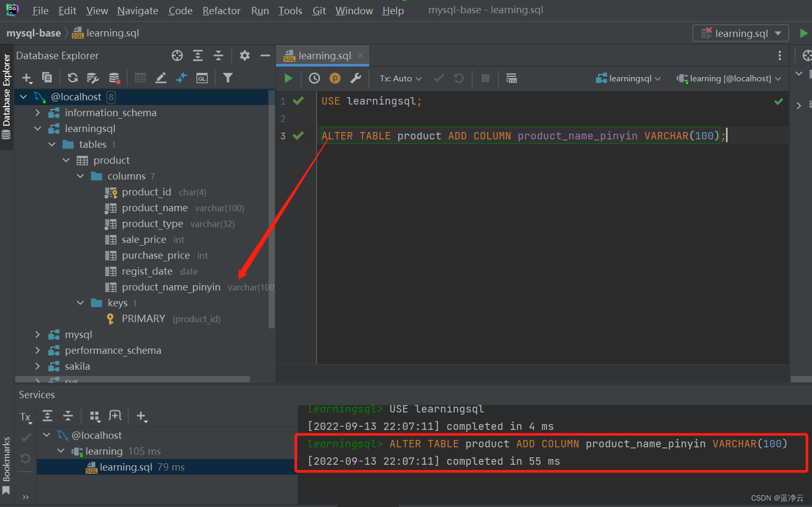
Task: Open the learningsql schema dropdown
Action: pyautogui.click(x=628, y=78)
